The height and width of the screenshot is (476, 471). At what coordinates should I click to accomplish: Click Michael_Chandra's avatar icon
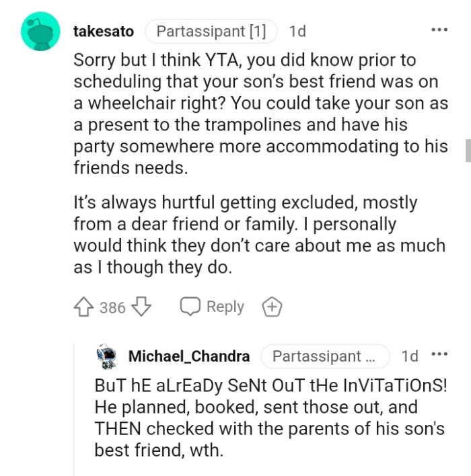[x=108, y=356]
